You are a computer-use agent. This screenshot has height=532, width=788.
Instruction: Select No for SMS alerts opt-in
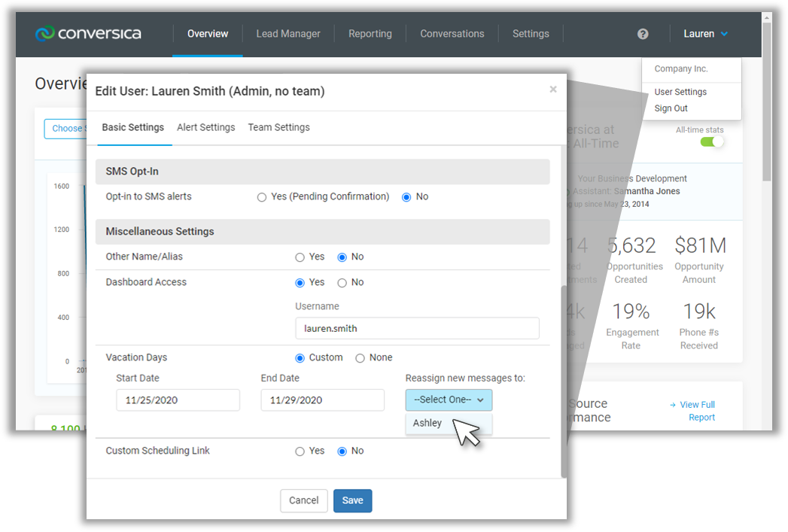406,197
